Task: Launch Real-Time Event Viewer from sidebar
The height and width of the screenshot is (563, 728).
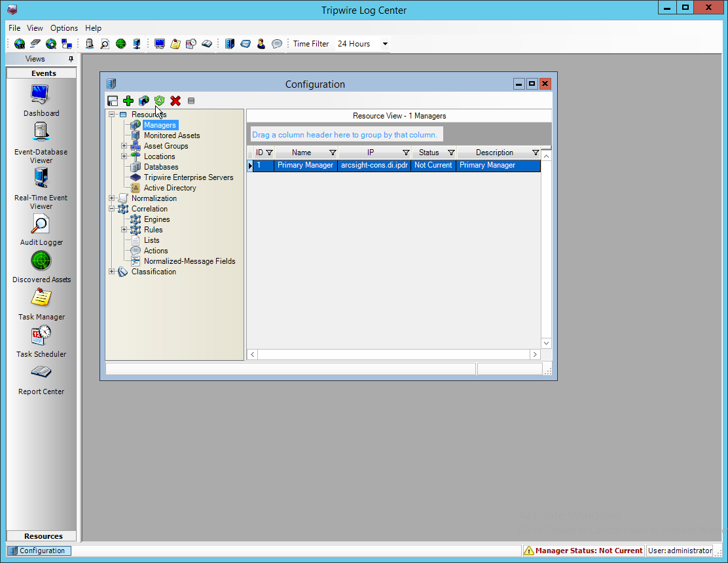Action: pyautogui.click(x=41, y=189)
